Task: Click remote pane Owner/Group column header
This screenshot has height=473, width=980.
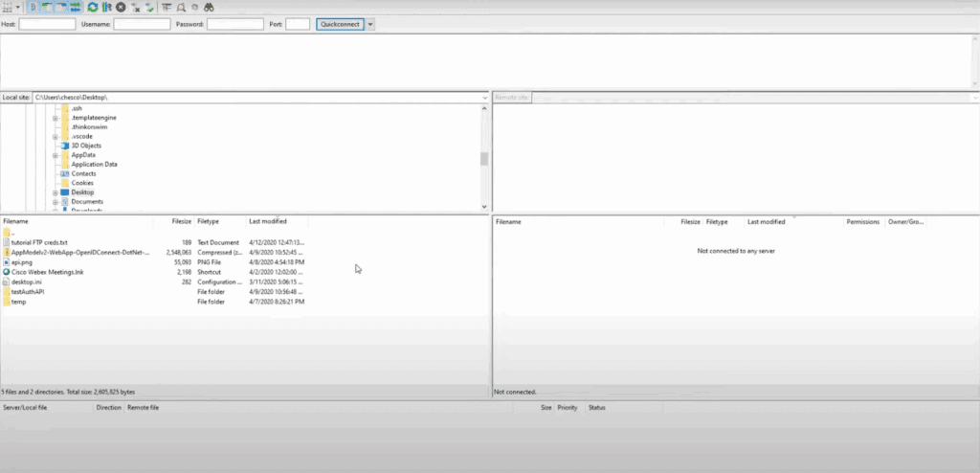Action: pyautogui.click(x=905, y=222)
